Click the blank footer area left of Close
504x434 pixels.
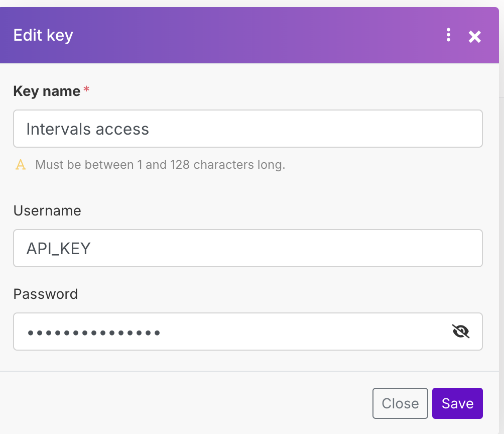(186, 403)
